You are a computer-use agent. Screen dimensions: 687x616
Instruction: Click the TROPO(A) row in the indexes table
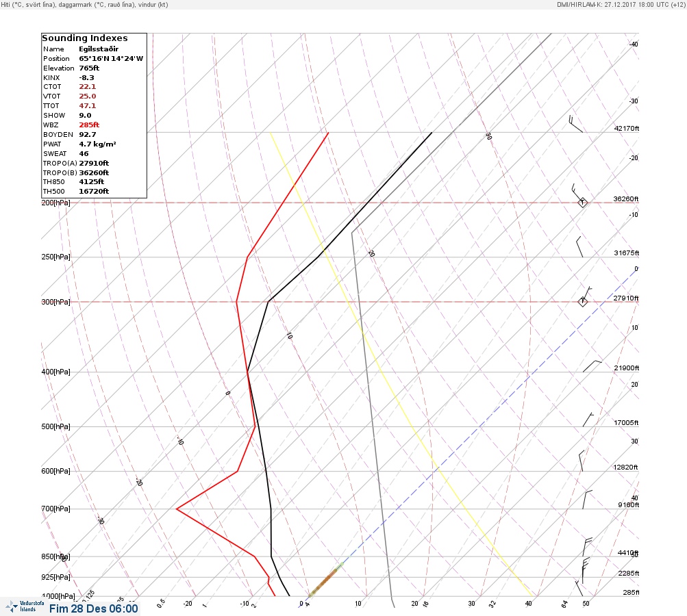(76, 164)
